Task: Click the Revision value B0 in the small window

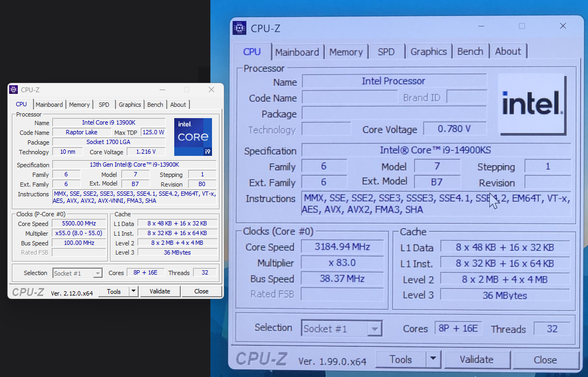Action: point(202,184)
